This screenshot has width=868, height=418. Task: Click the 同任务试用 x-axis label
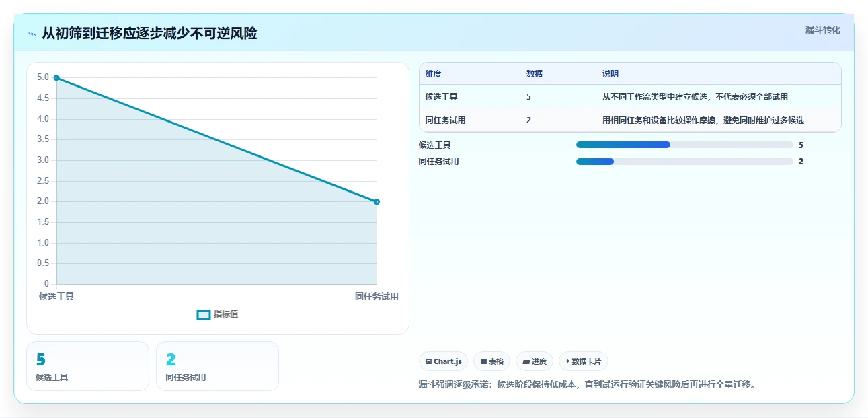[377, 296]
